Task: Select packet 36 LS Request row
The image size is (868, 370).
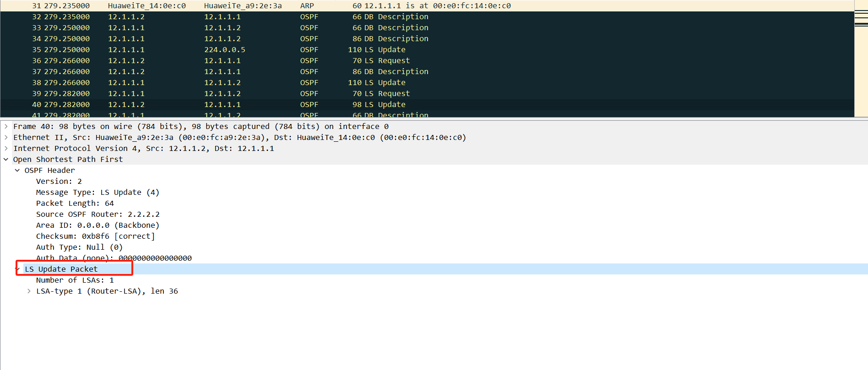Action: [427, 61]
